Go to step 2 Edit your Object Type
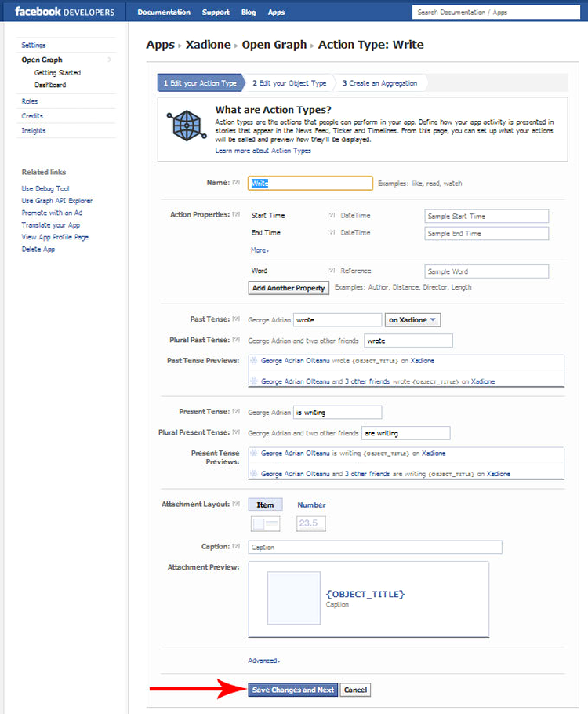Viewport: 588px width, 714px height. [x=289, y=83]
